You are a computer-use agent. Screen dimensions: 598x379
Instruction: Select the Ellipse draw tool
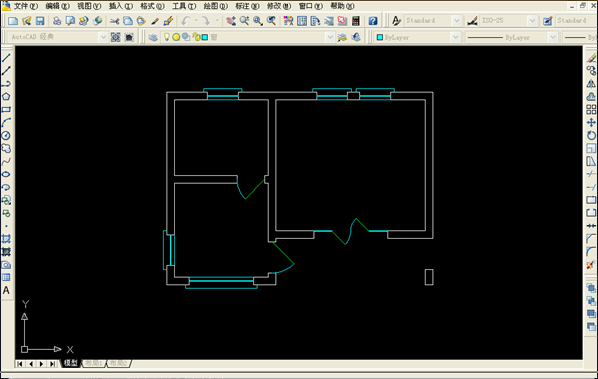click(x=6, y=174)
